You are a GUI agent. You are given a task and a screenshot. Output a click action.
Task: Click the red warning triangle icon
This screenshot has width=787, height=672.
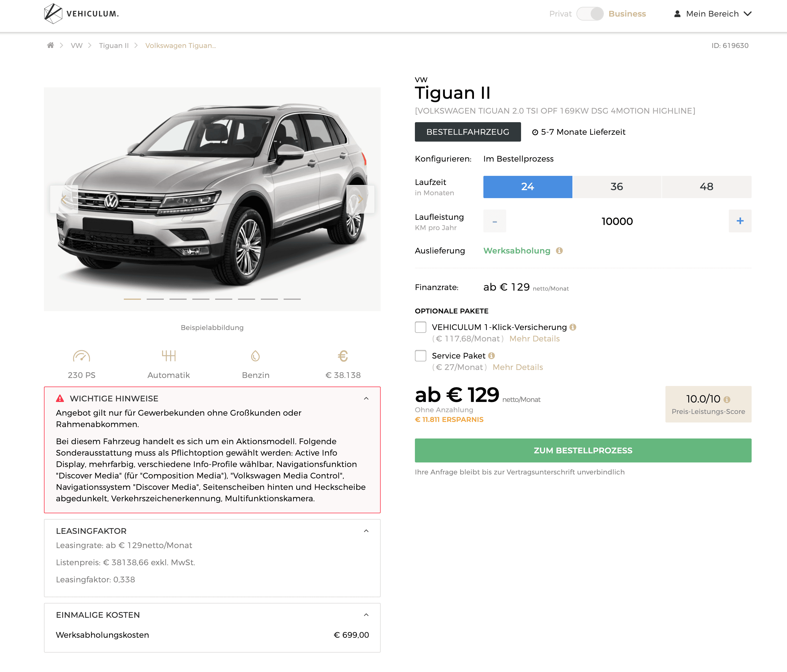tap(60, 398)
